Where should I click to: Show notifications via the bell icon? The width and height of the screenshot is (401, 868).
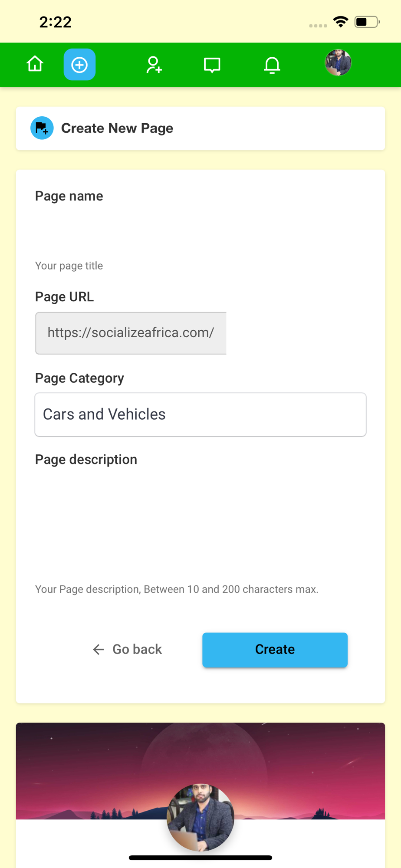pos(272,65)
